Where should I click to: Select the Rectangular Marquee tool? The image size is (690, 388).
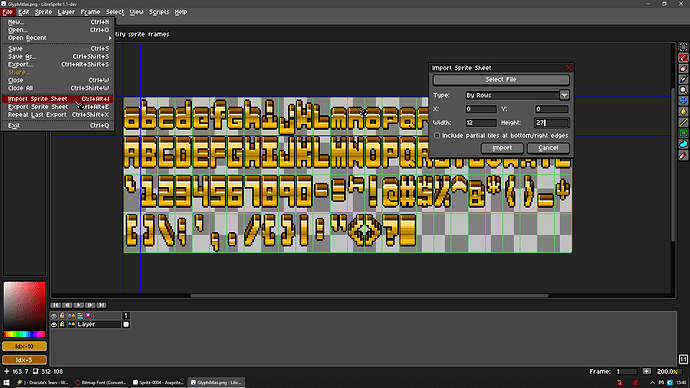[683, 47]
